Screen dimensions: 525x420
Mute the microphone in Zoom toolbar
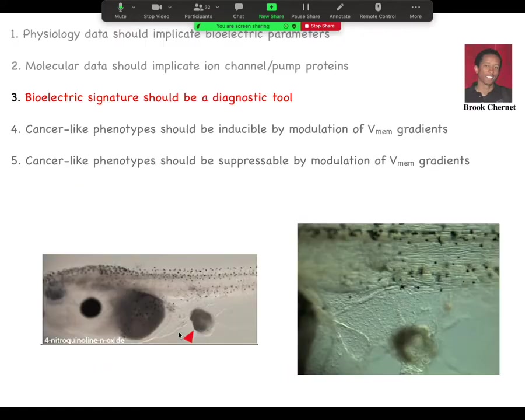[120, 10]
